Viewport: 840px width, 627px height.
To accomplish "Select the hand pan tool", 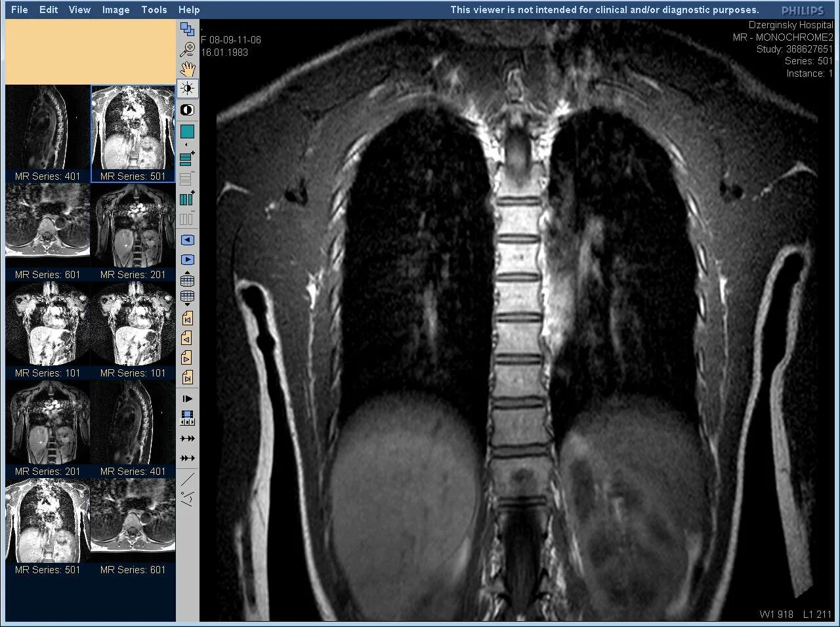I will click(187, 68).
